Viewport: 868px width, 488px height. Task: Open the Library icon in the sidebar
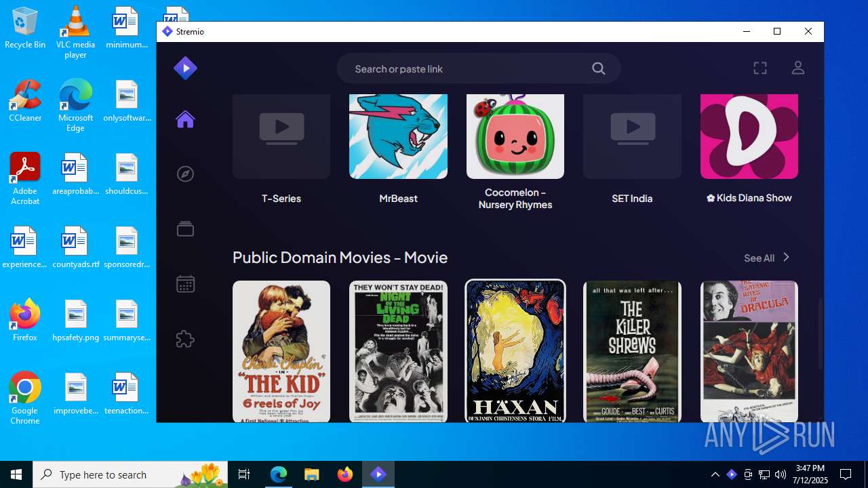pyautogui.click(x=185, y=229)
